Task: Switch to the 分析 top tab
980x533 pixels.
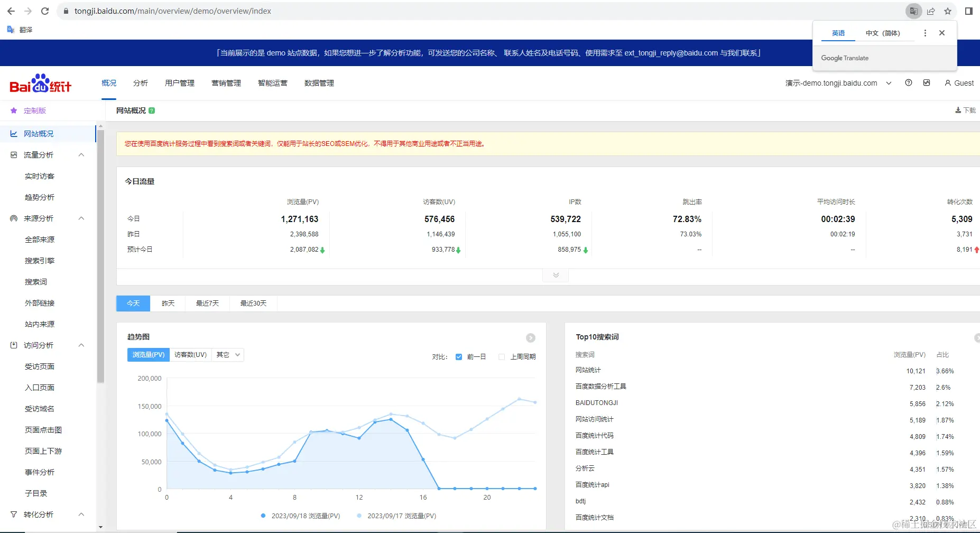Action: tap(141, 83)
